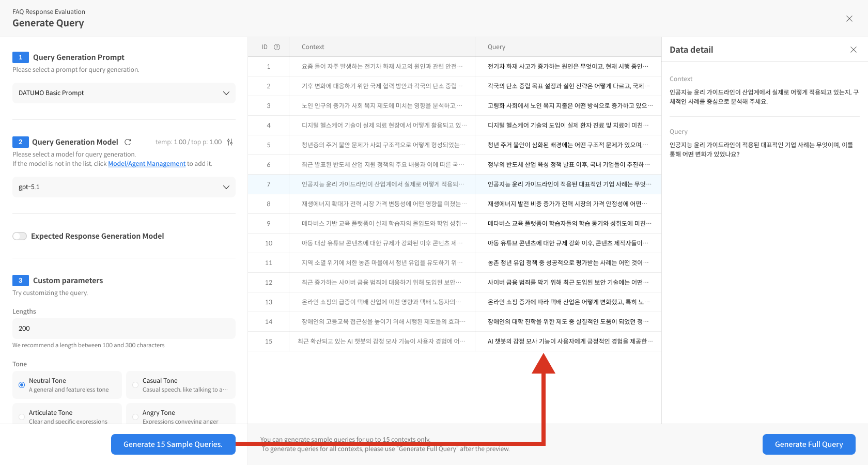Expand the DATUMO Basic Prompt dropdown
868x465 pixels.
coord(124,93)
